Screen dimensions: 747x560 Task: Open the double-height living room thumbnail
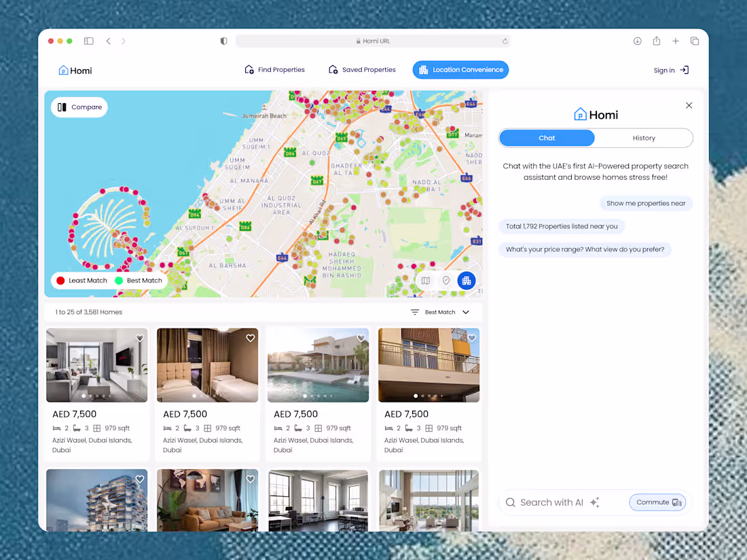point(429,500)
